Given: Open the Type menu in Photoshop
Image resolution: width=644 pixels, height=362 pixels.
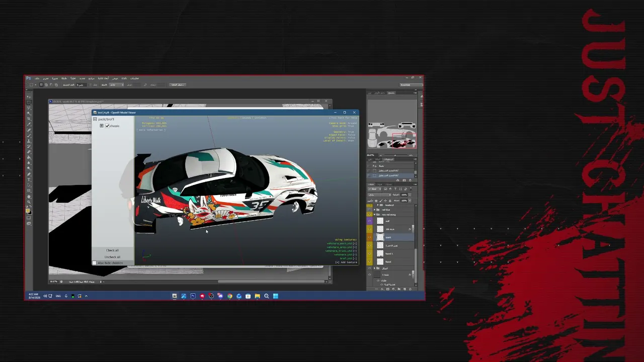Looking at the screenshot, I should click(73, 78).
